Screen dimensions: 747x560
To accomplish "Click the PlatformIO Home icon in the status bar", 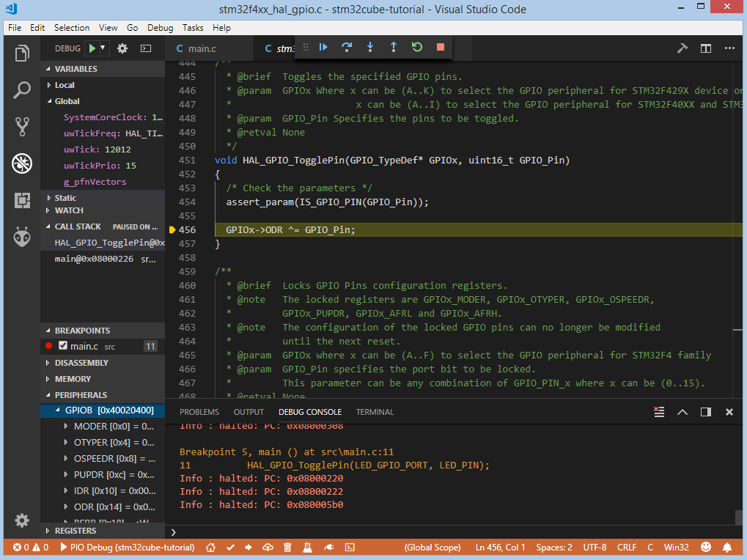I will 210,547.
